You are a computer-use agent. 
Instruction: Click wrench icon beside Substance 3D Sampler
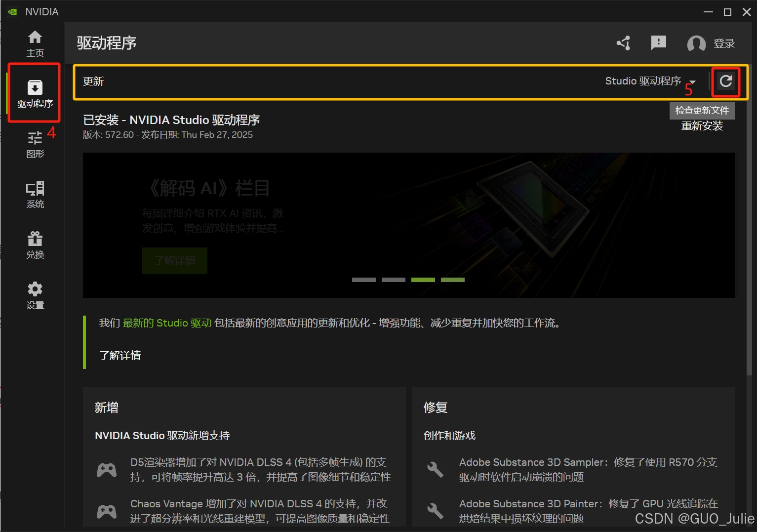(x=435, y=469)
